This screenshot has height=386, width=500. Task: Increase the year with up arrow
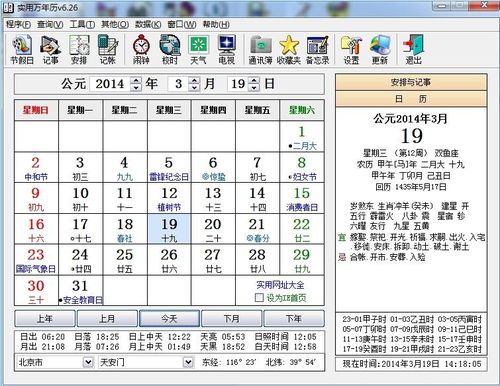(x=136, y=80)
